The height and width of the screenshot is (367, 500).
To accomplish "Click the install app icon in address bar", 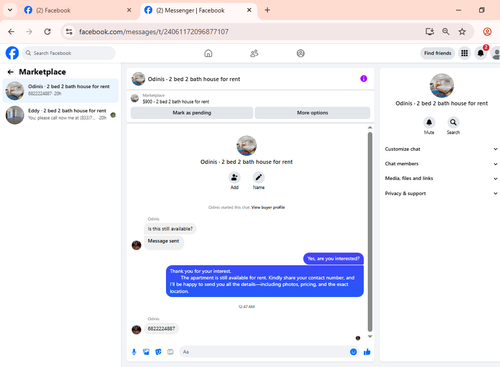I will pos(430,32).
